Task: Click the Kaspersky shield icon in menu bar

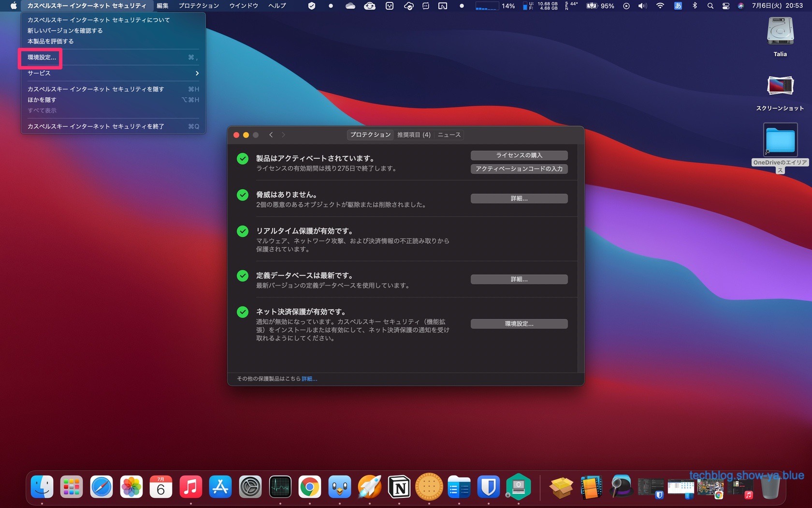Action: click(312, 6)
